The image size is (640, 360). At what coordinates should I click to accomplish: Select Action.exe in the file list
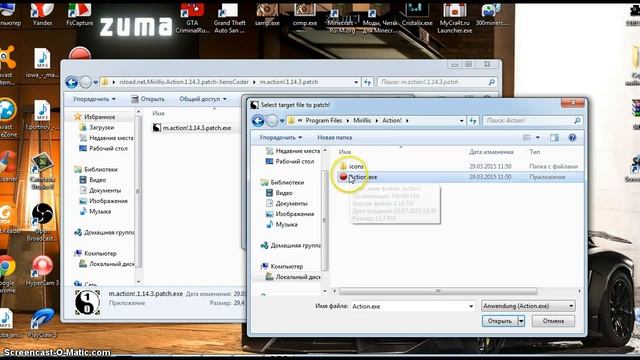(460, 177)
